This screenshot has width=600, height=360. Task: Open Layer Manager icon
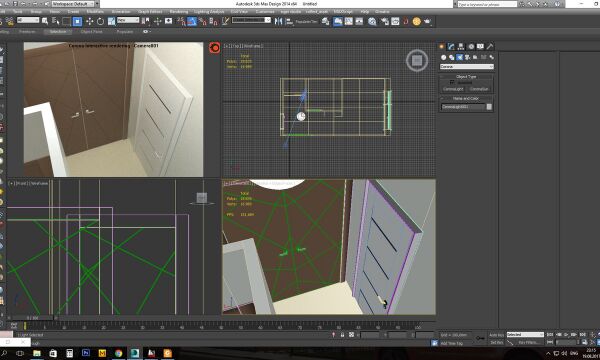click(326, 21)
